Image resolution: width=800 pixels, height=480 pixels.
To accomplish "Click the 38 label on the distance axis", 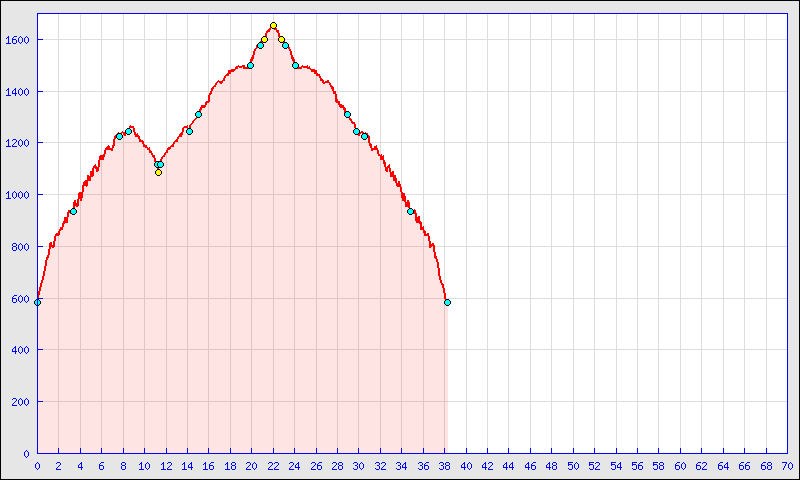I will (x=444, y=466).
